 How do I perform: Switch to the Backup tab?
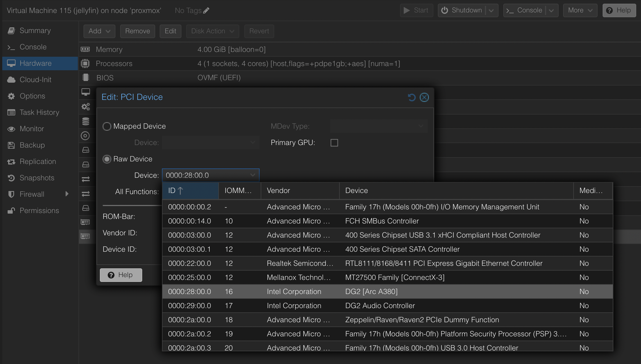40,145
